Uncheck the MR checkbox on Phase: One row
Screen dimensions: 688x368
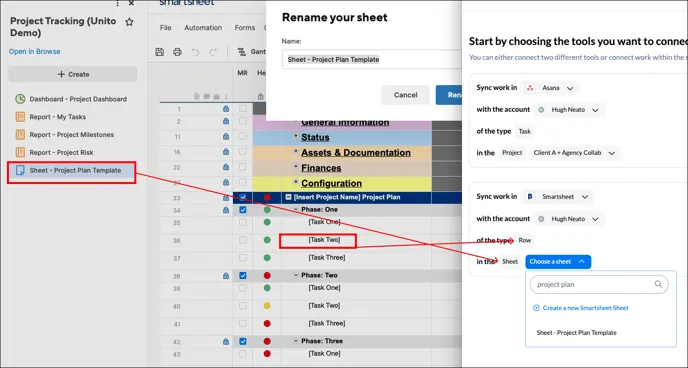tap(243, 210)
